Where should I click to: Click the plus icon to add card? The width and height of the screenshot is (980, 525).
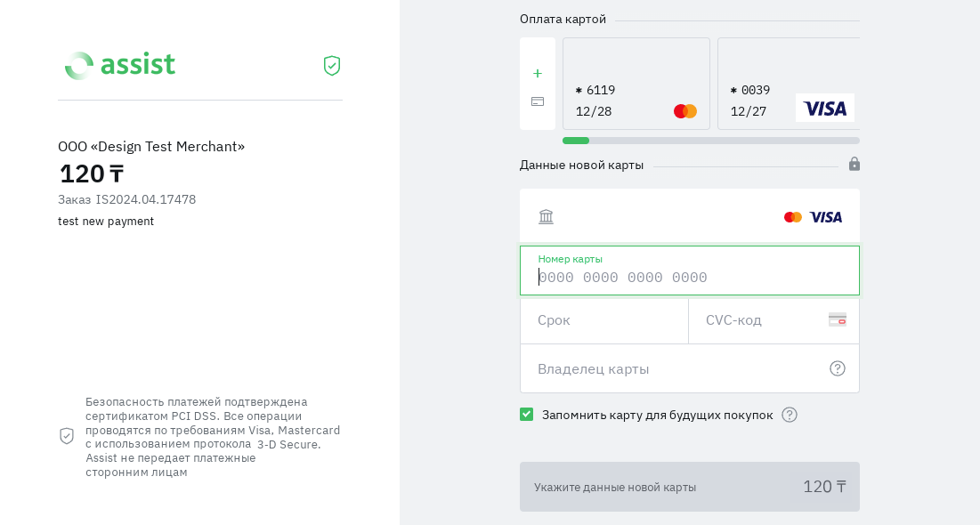(x=538, y=73)
